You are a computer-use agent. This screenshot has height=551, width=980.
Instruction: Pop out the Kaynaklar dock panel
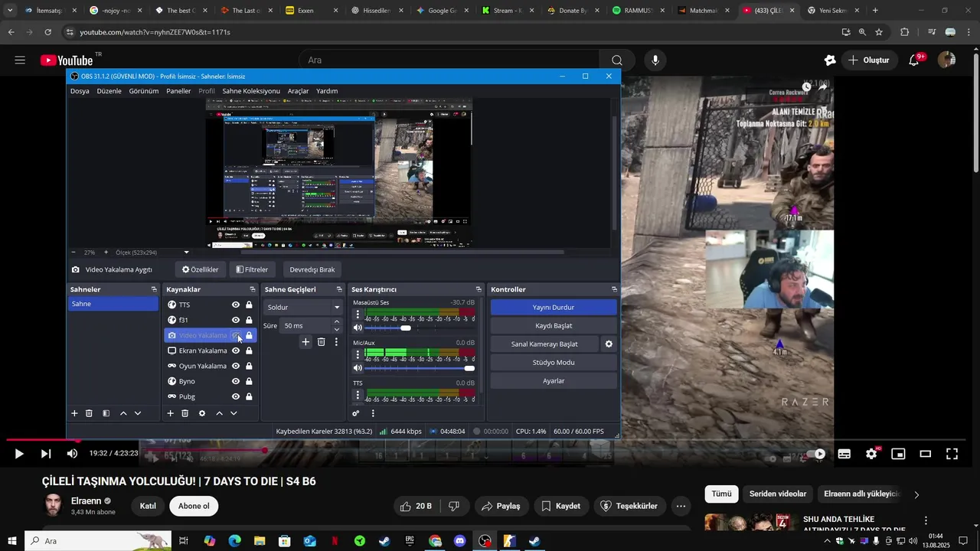[x=253, y=289]
